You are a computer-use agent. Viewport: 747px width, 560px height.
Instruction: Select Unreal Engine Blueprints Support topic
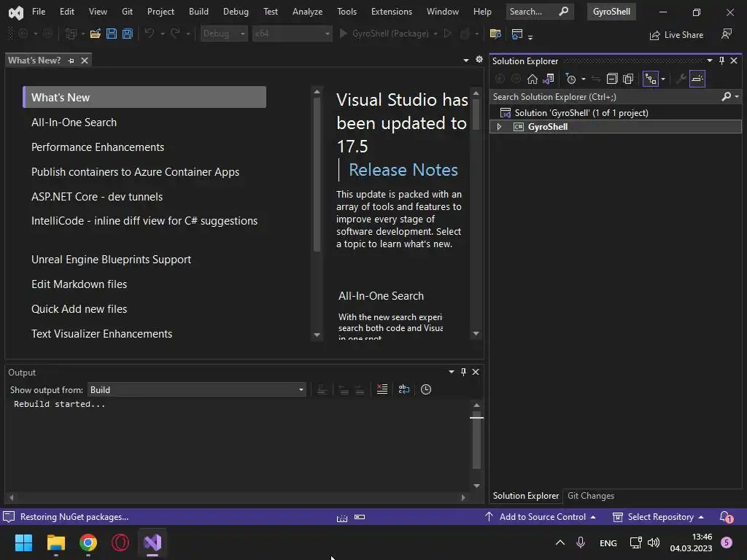[x=111, y=260]
